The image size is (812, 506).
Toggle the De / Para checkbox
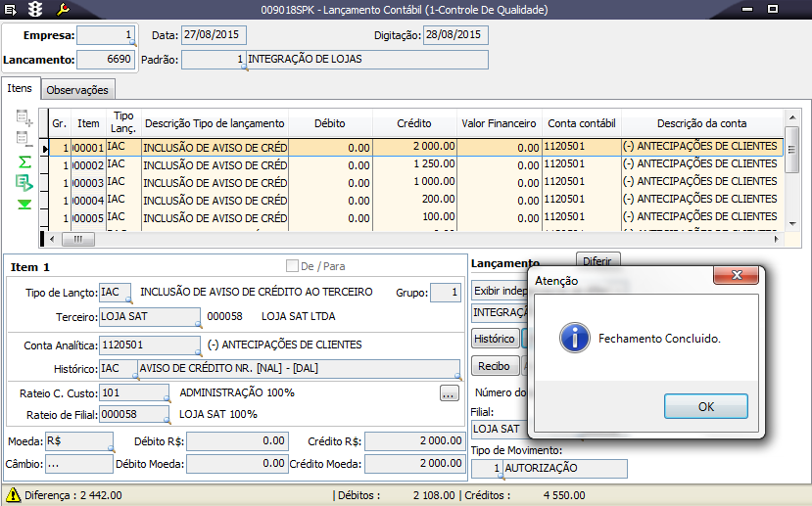coord(292,266)
